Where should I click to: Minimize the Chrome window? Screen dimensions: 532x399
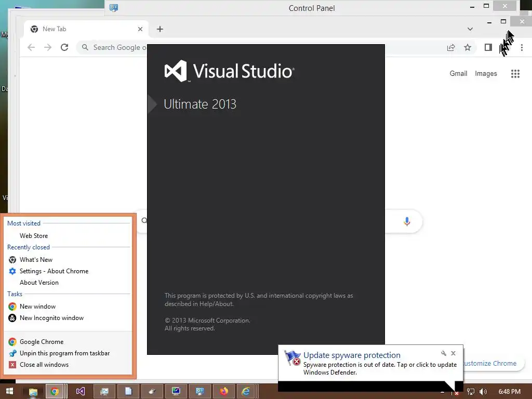point(489,22)
